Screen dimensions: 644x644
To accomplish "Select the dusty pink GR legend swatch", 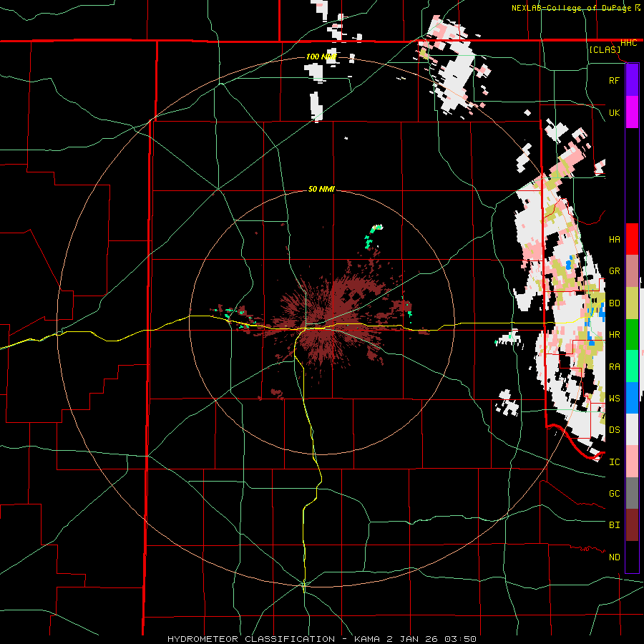I will pos(632,271).
